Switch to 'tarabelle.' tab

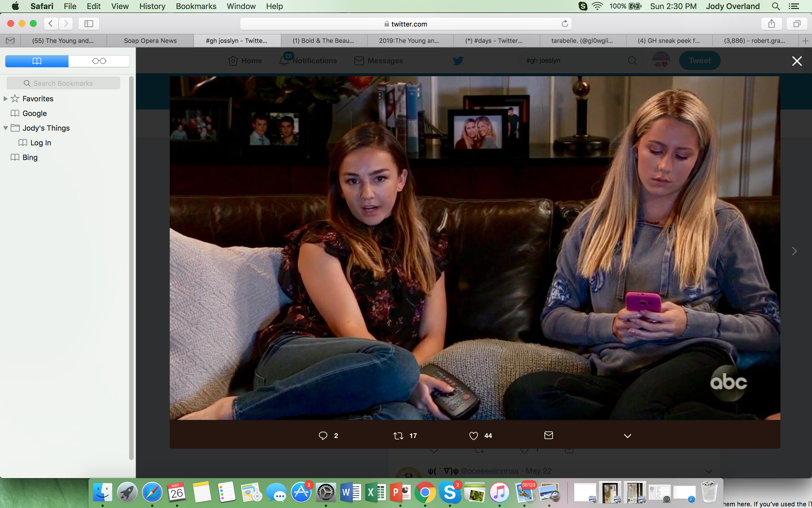(582, 41)
